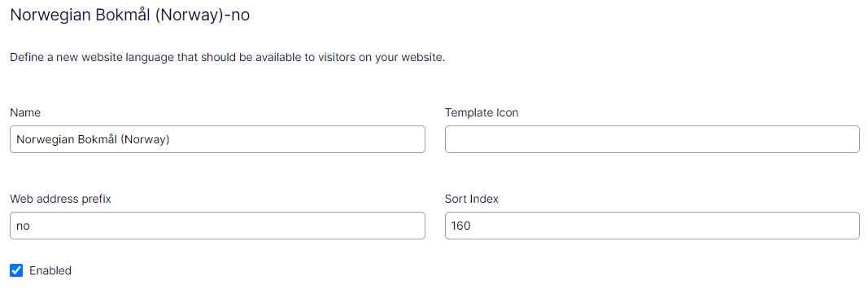
Task: Click the Sort Index label
Action: pyautogui.click(x=472, y=199)
